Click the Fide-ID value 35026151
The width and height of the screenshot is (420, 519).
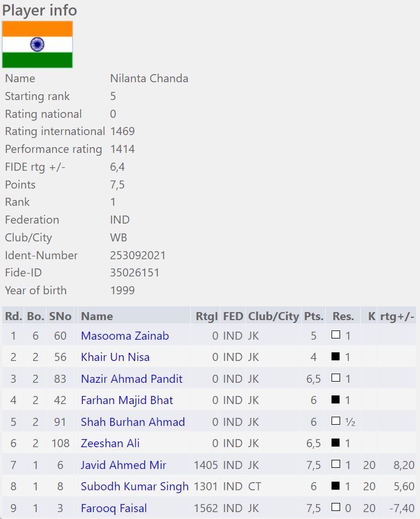pos(134,272)
